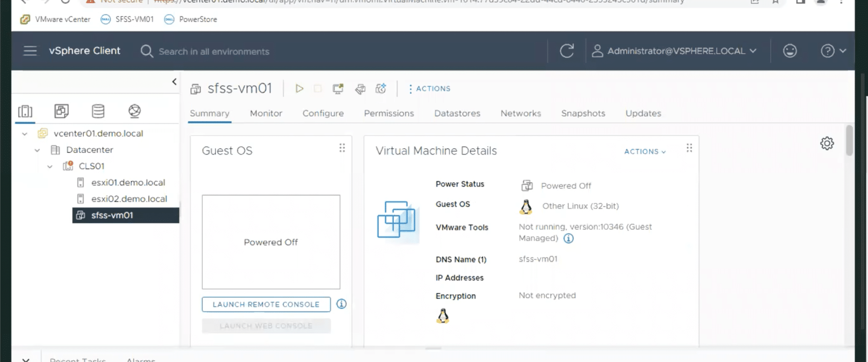868x362 pixels.
Task: Open the Configure tab
Action: 323,114
